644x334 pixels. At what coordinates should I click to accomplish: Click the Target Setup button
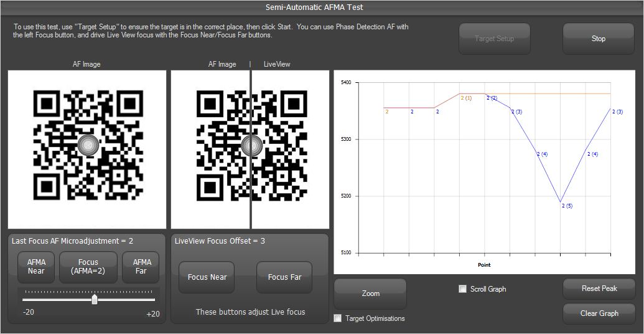click(494, 39)
